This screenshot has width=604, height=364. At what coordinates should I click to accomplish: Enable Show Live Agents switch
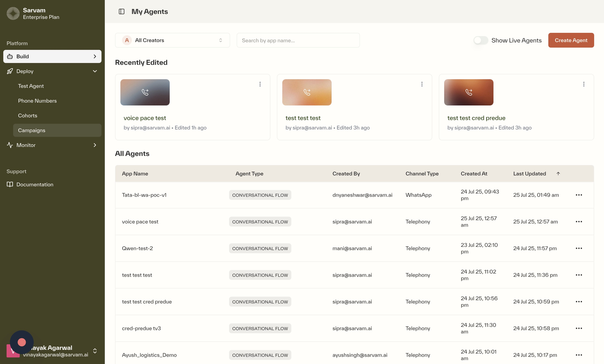[481, 40]
